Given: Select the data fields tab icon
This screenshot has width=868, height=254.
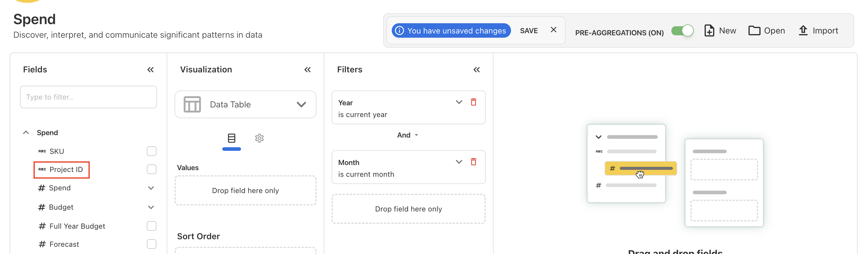Looking at the screenshot, I should pos(231,138).
